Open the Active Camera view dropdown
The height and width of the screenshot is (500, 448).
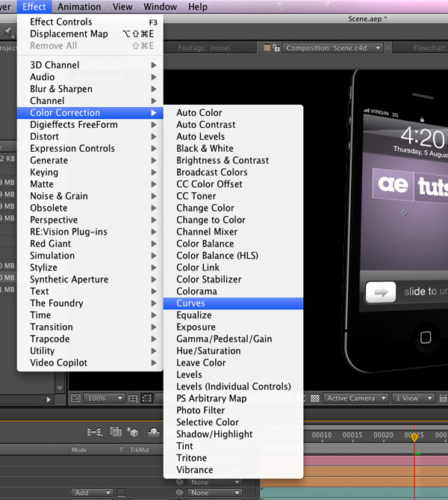tap(355, 398)
